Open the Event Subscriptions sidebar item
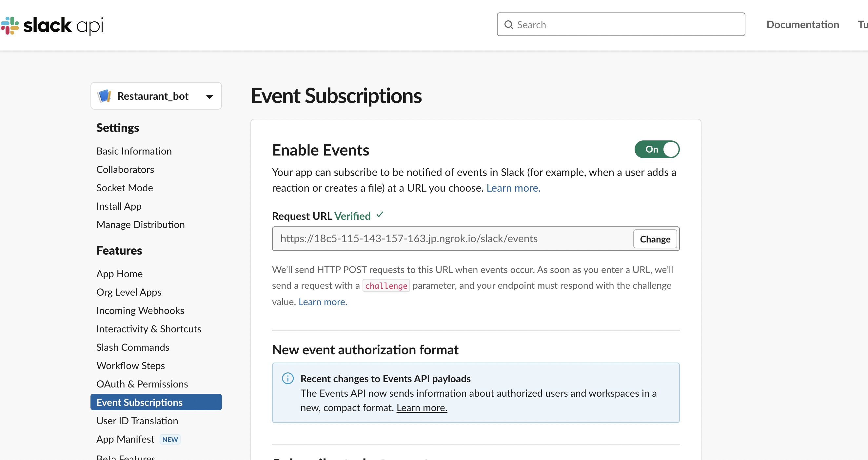Viewport: 868px width, 460px height. click(139, 402)
